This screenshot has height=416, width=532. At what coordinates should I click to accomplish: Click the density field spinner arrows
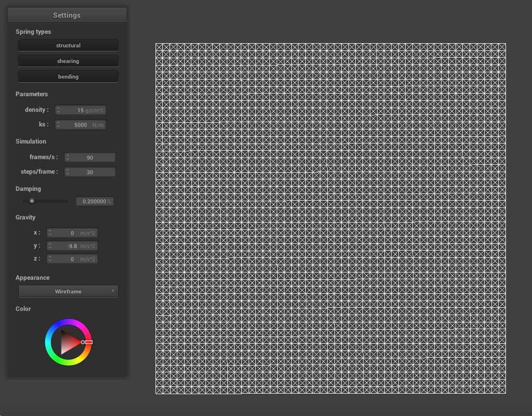click(58, 110)
